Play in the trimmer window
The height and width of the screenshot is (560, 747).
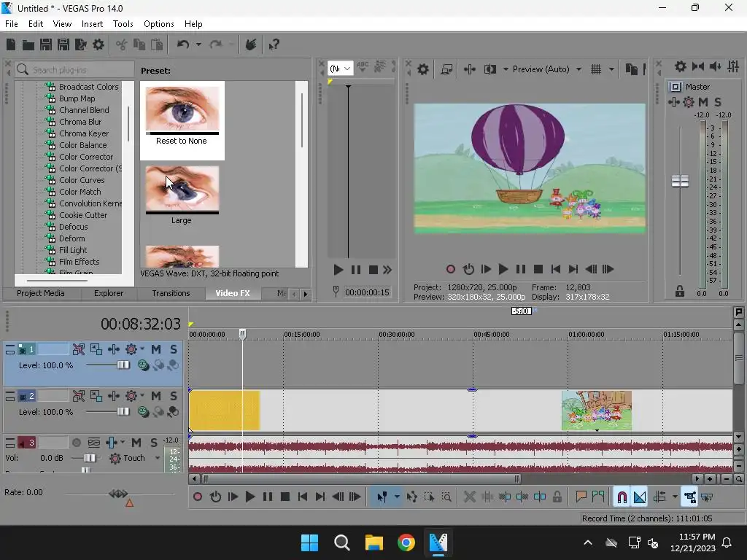pyautogui.click(x=338, y=271)
